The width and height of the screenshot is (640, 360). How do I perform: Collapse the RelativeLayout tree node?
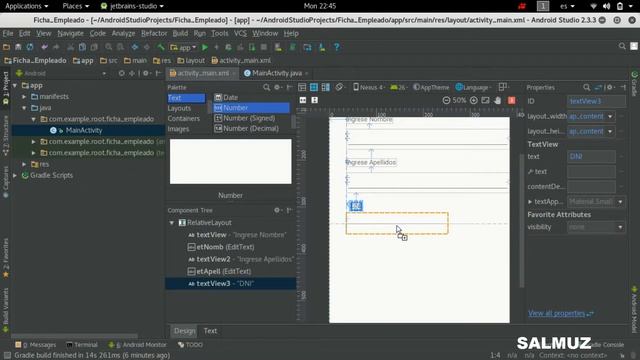coord(172,223)
